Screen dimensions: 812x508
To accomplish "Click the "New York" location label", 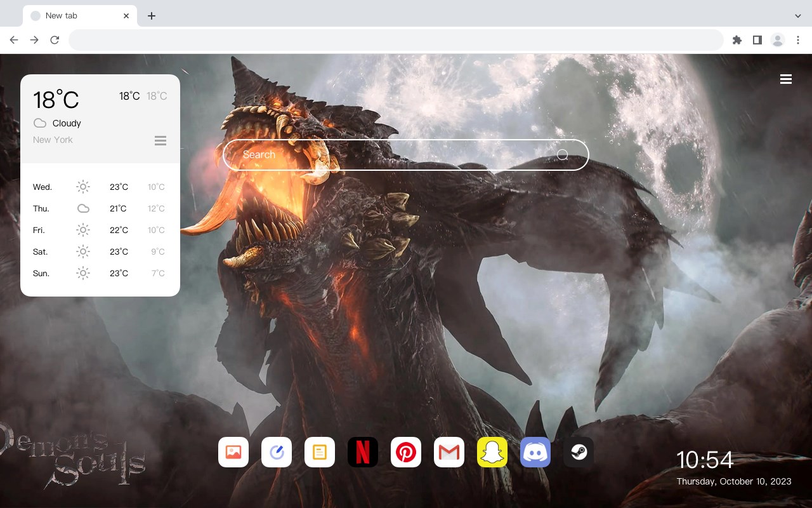I will pos(53,140).
